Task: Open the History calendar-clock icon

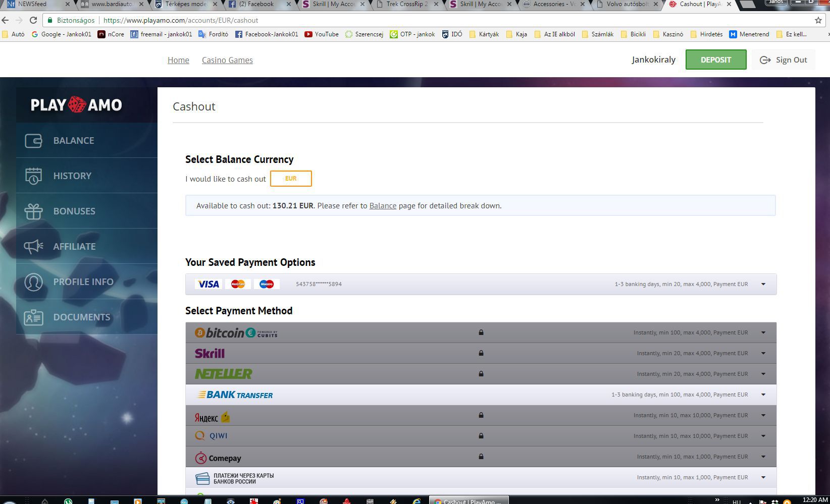Action: [33, 176]
